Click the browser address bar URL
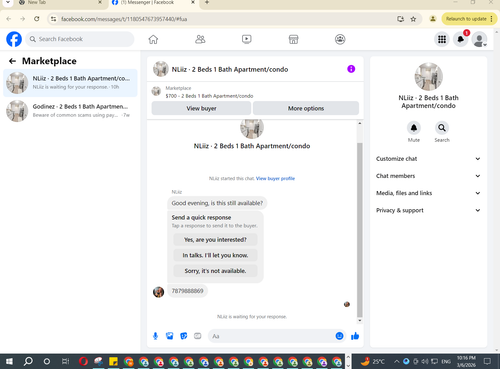 click(124, 19)
